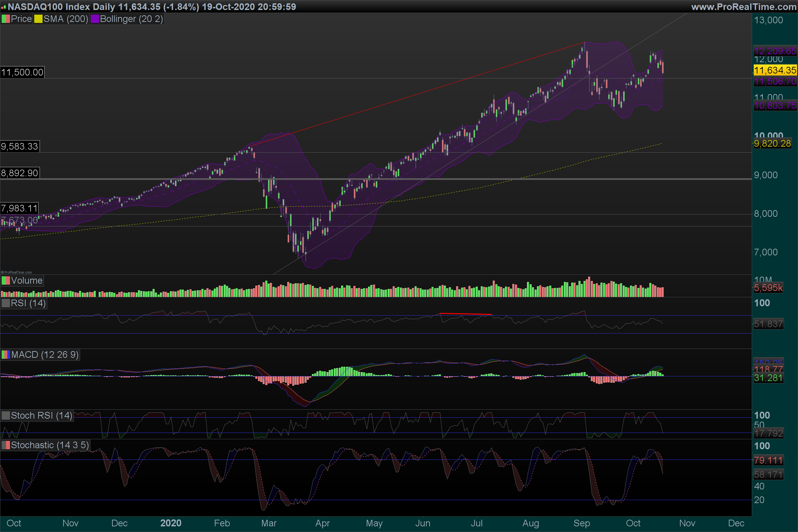The image size is (798, 532).
Task: Select the 9,583.33 price level label
Action: pos(20,147)
